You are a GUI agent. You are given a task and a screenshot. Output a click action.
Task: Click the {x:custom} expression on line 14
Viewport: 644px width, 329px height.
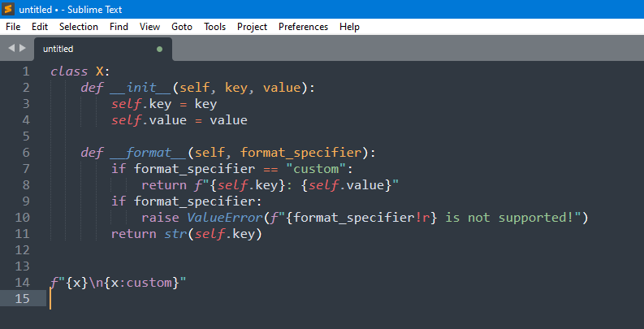pos(141,283)
